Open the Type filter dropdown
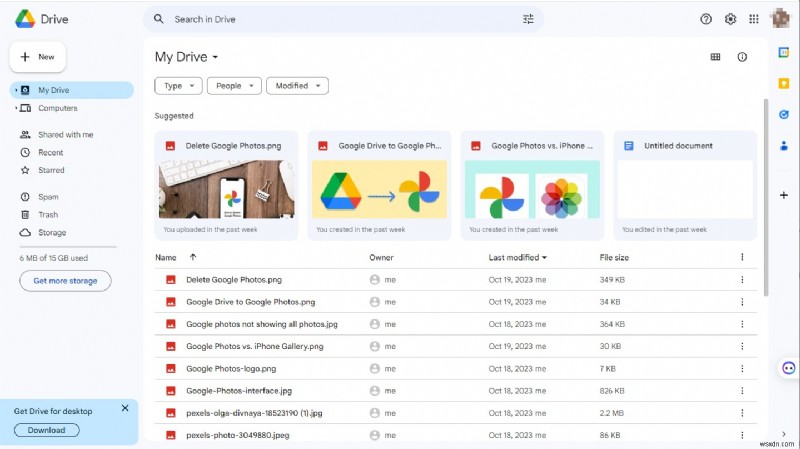The width and height of the screenshot is (800, 449). pyautogui.click(x=178, y=86)
